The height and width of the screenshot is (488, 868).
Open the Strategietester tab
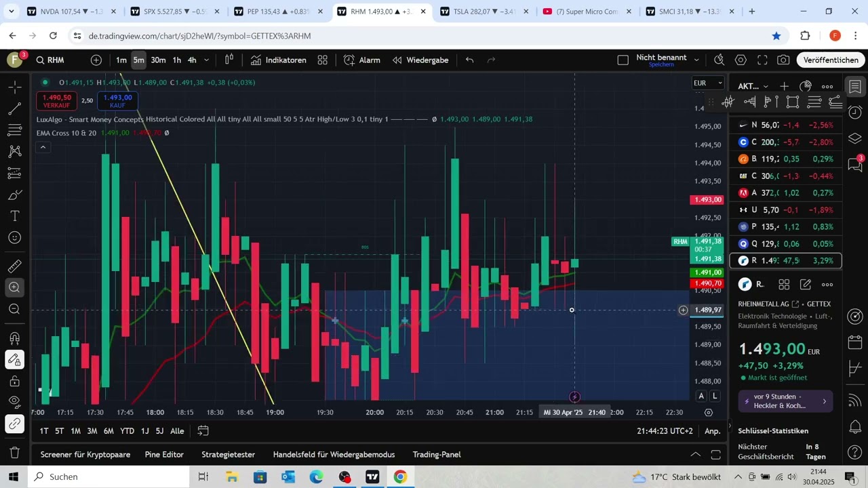[228, 455]
